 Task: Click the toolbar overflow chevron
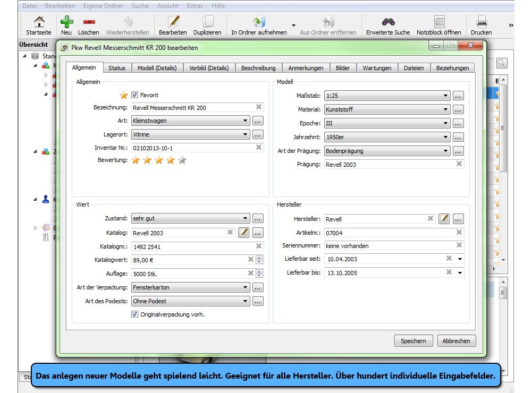pyautogui.click(x=511, y=25)
